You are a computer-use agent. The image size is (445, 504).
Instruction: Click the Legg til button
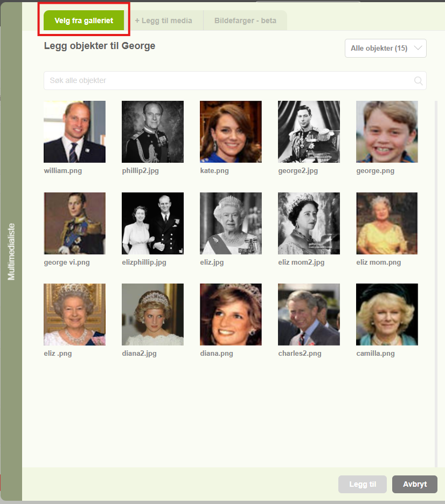(x=363, y=484)
